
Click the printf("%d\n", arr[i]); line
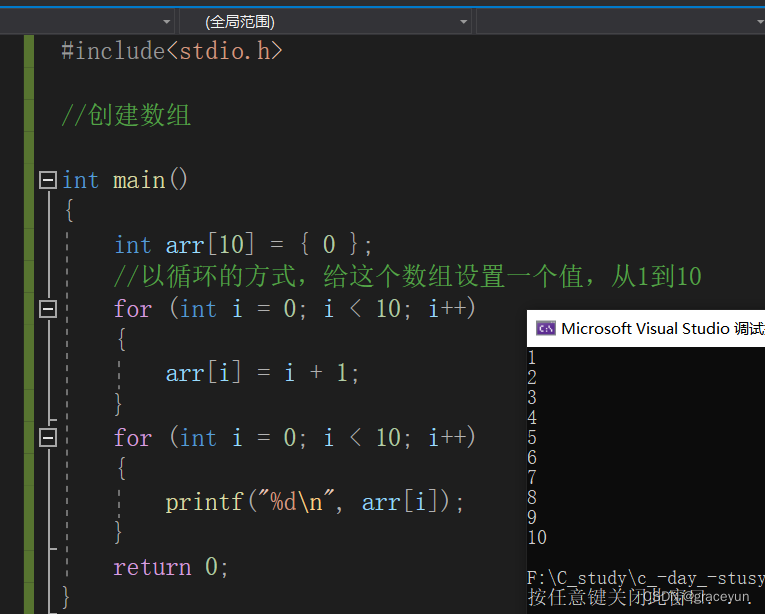click(314, 502)
